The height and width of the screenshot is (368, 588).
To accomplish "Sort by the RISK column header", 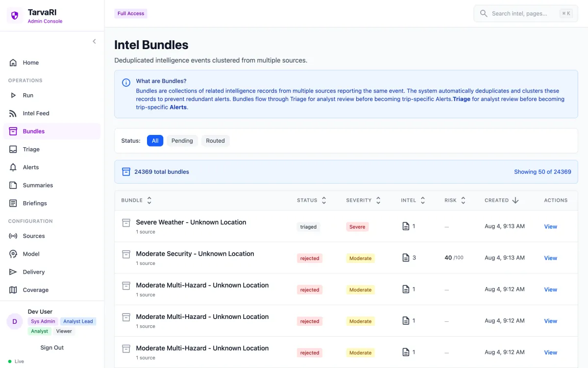I will [455, 200].
